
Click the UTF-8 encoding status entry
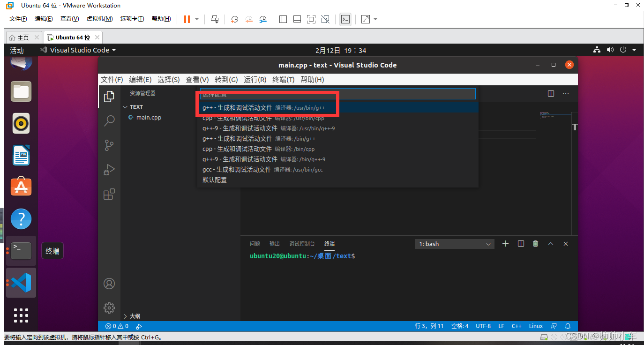pyautogui.click(x=483, y=326)
